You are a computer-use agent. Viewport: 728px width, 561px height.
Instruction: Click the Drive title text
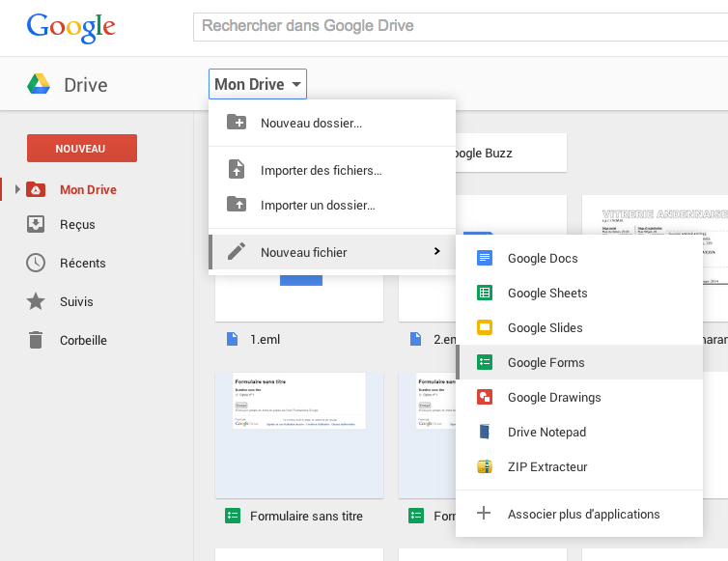coord(86,85)
